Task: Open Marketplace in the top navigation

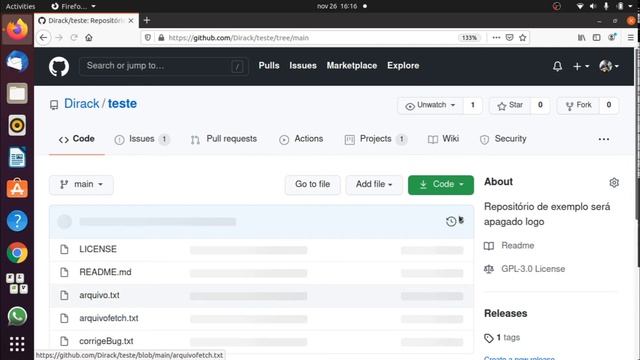Action: pyautogui.click(x=352, y=66)
